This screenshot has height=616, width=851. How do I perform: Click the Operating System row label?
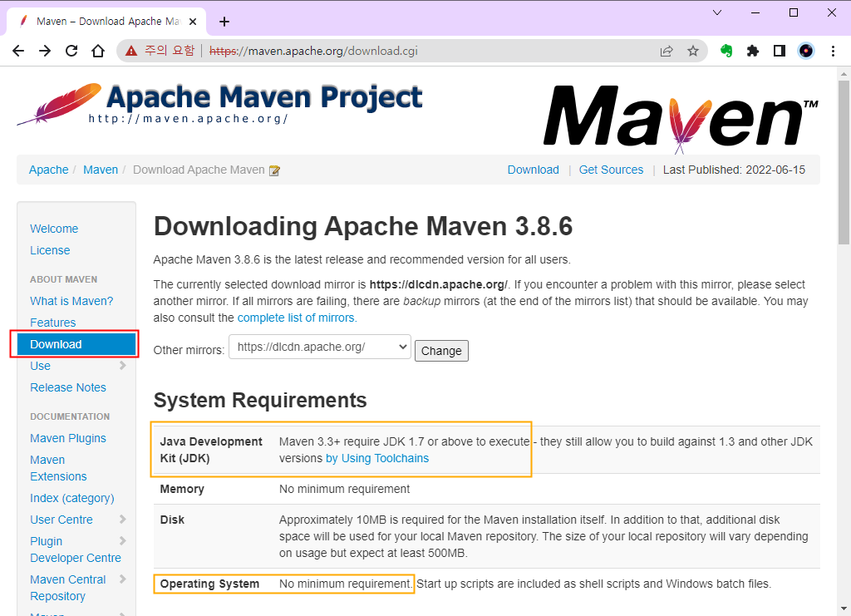209,584
